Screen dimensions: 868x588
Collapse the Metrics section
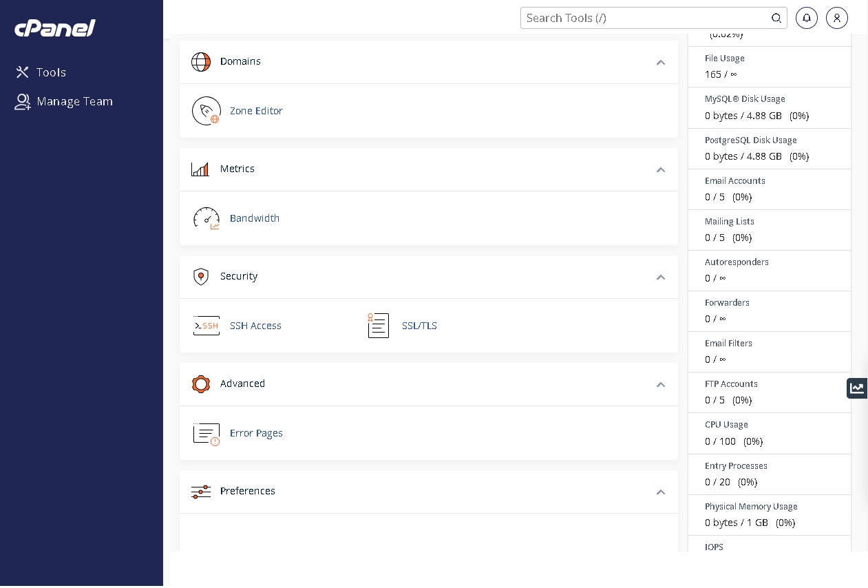pyautogui.click(x=660, y=170)
